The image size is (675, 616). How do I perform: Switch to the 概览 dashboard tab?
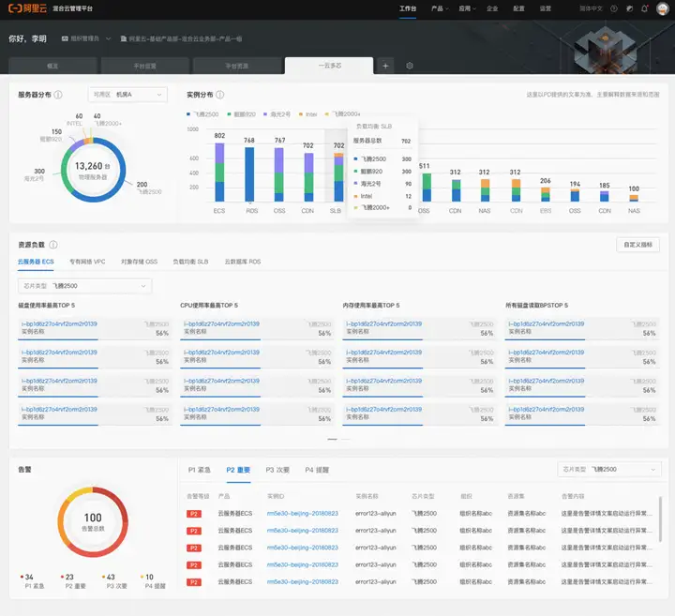(x=52, y=66)
